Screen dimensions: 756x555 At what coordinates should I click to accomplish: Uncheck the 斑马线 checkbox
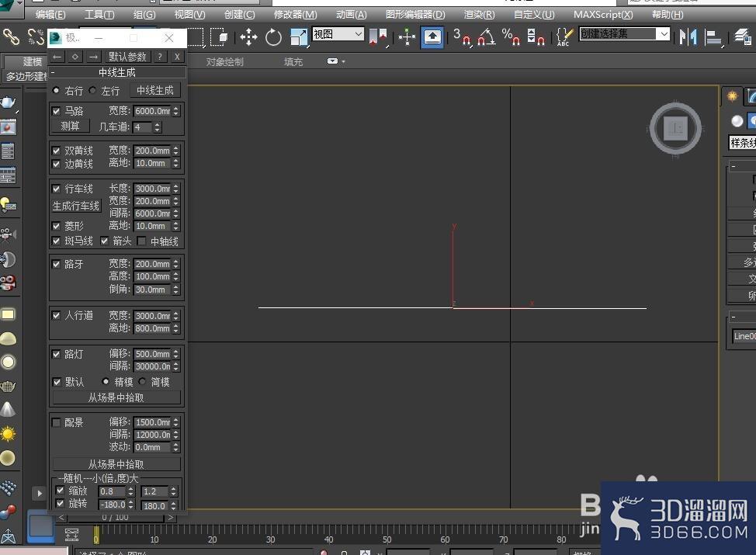pyautogui.click(x=57, y=241)
